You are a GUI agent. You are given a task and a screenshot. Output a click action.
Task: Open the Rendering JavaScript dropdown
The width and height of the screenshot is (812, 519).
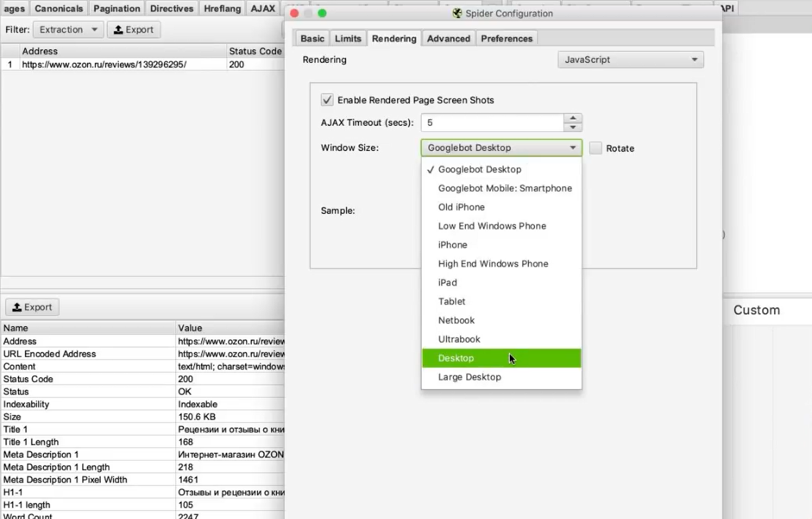coord(630,60)
